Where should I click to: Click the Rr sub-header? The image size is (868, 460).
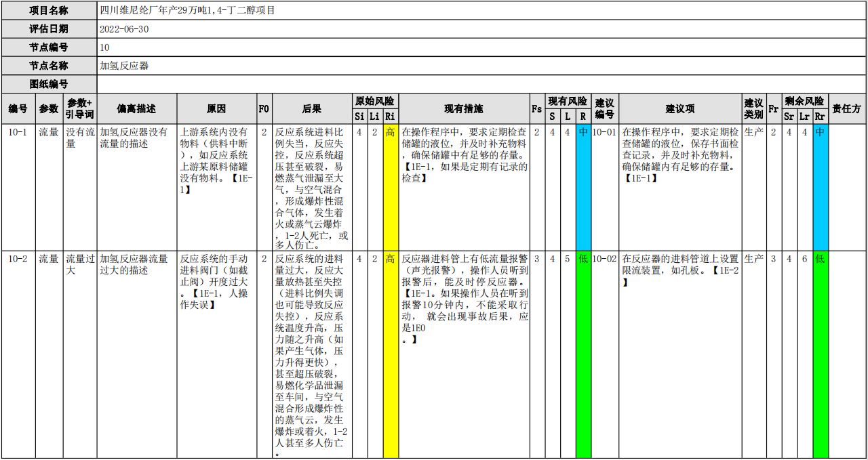[x=821, y=117]
